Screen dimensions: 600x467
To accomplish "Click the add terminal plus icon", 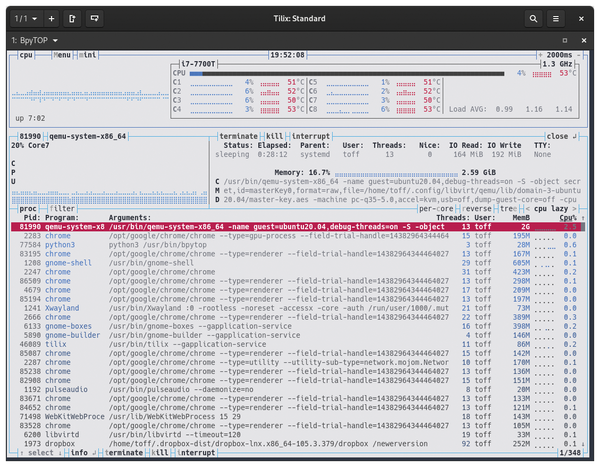I will coord(51,19).
